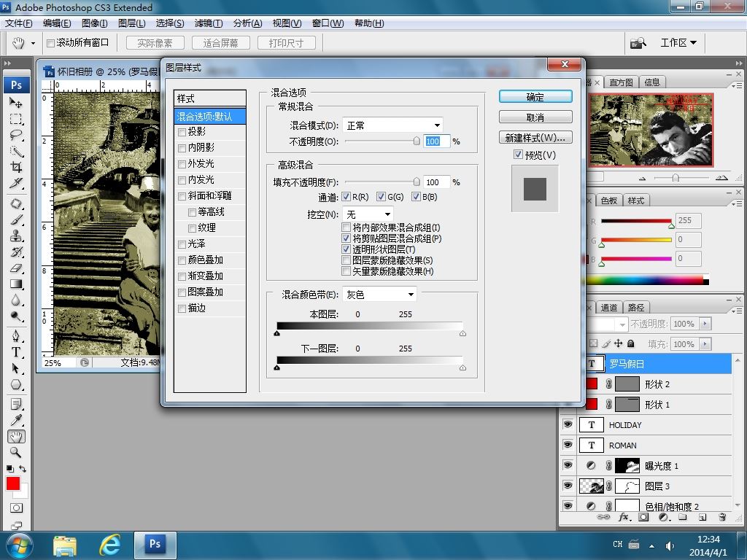747x560 pixels.
Task: Click the 取消 button
Action: click(535, 117)
